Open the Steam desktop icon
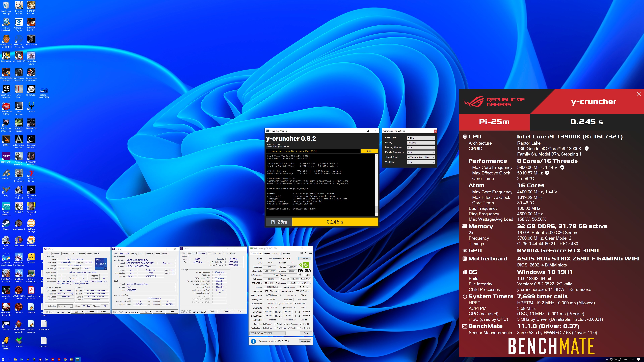Screen dimensions: 644x362 6,225
